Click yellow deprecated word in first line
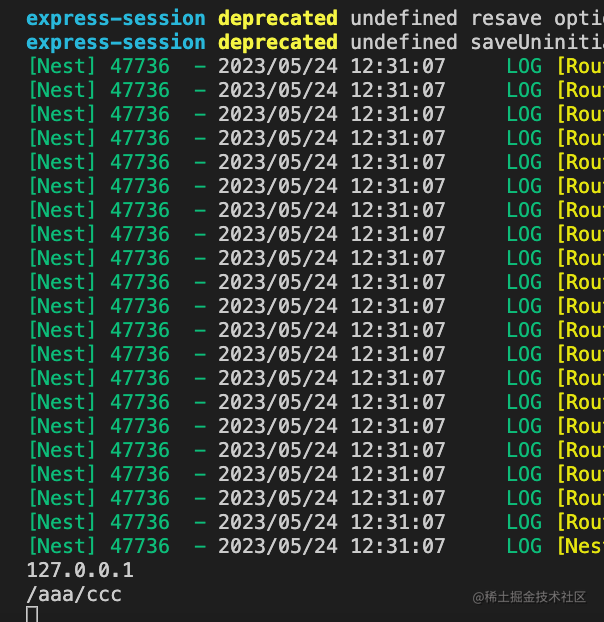The image size is (604, 622). click(x=277, y=18)
